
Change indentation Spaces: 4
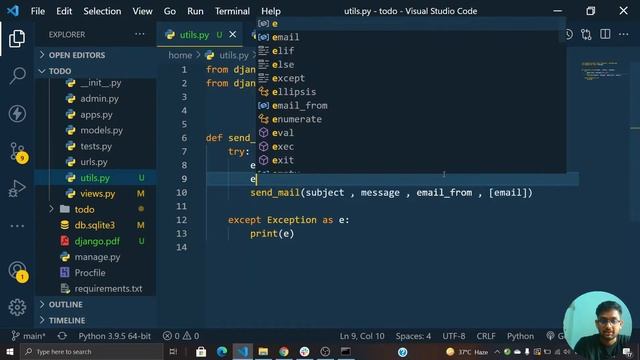tap(413, 336)
